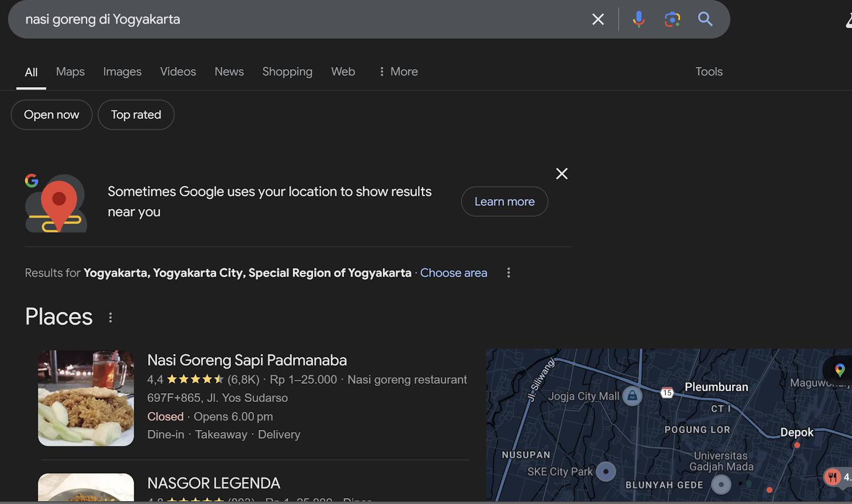This screenshot has height=504, width=852.
Task: Open the Tools options
Action: (709, 71)
